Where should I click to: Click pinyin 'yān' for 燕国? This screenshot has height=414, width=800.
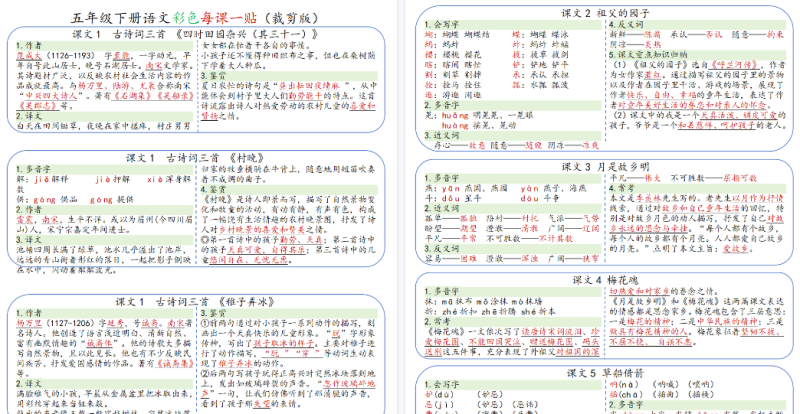(451, 188)
